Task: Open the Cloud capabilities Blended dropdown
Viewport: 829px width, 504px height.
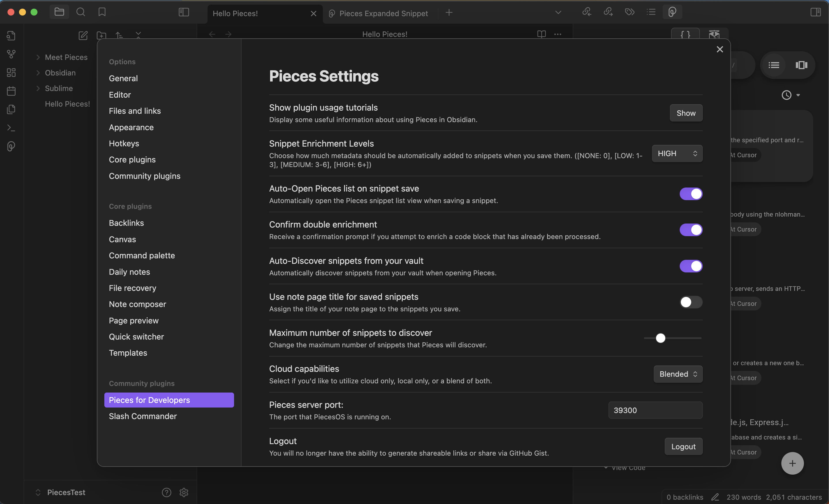Action: tap(678, 374)
